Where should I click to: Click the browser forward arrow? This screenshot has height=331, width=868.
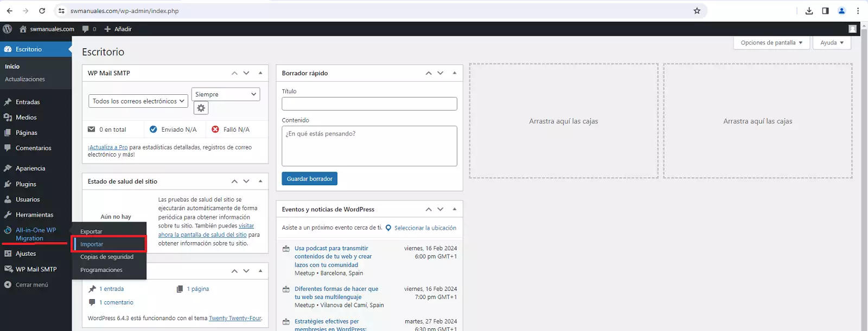[x=25, y=11]
